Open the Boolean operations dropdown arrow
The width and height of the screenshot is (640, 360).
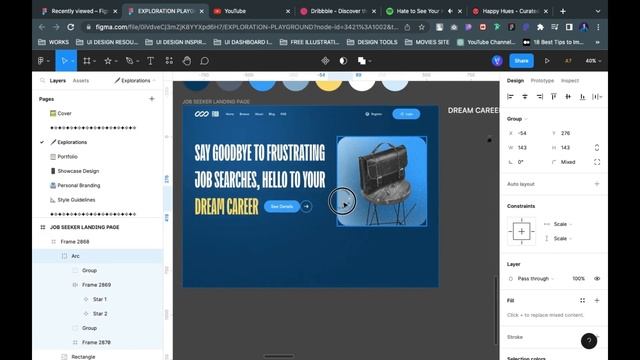pyautogui.click(x=370, y=61)
